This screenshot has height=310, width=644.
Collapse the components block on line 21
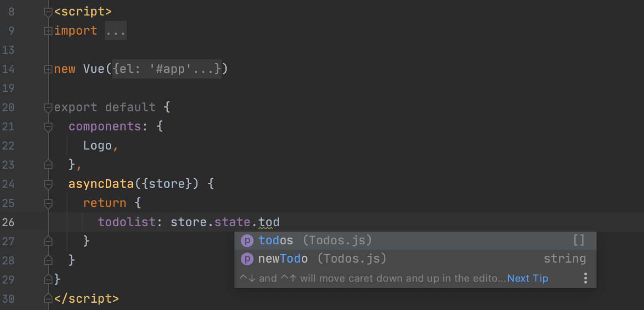click(x=48, y=127)
